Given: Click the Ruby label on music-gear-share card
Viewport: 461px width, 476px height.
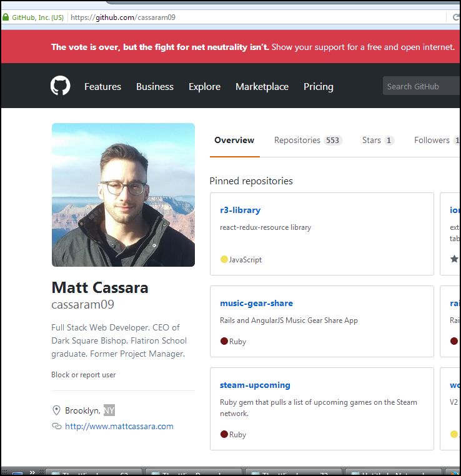Looking at the screenshot, I should [237, 342].
